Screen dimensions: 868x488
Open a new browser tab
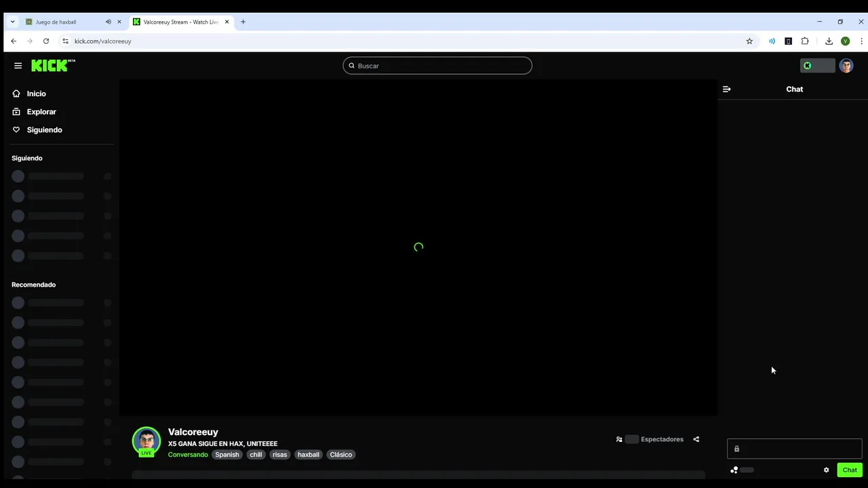[x=243, y=22]
